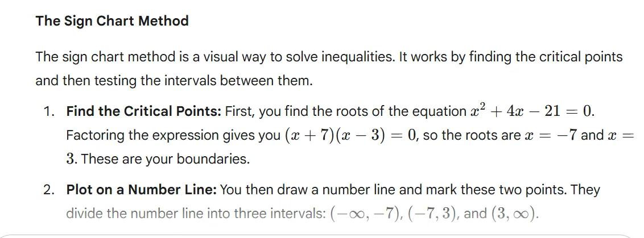Select the bold Find the Critical Points label
Screen dimensions: 644x238
pos(143,111)
